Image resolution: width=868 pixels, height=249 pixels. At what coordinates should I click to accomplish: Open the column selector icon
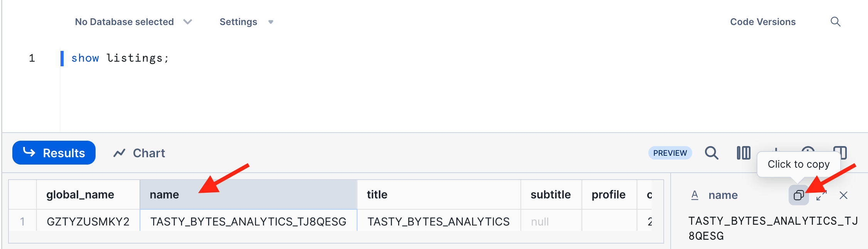pos(744,153)
